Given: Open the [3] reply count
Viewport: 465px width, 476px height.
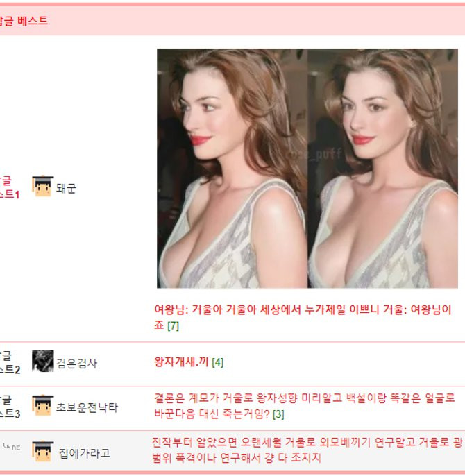Looking at the screenshot, I should click(x=278, y=414).
